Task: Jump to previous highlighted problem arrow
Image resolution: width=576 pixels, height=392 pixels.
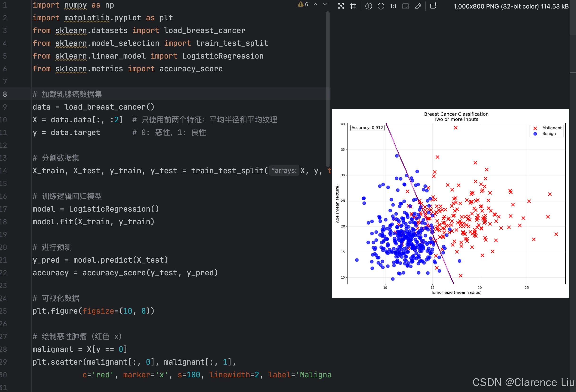Action: pyautogui.click(x=315, y=4)
